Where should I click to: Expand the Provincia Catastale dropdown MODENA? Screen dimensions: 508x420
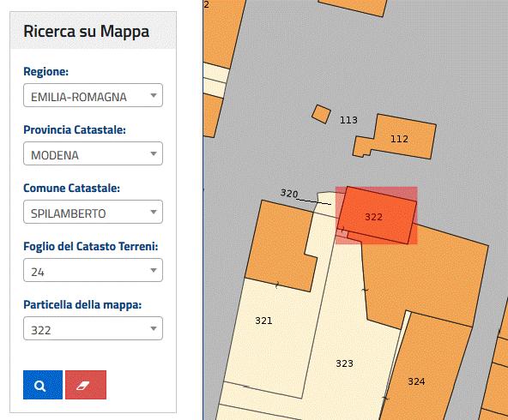[x=93, y=153]
